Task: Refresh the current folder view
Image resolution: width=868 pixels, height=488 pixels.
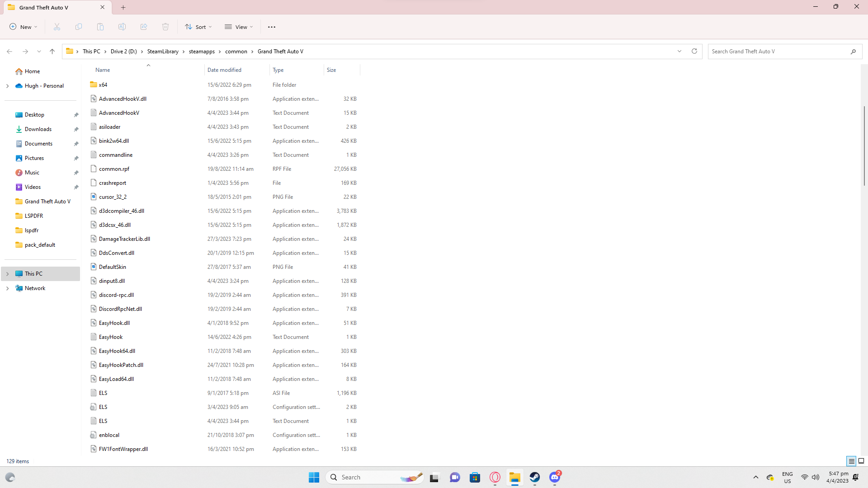Action: 694,52
